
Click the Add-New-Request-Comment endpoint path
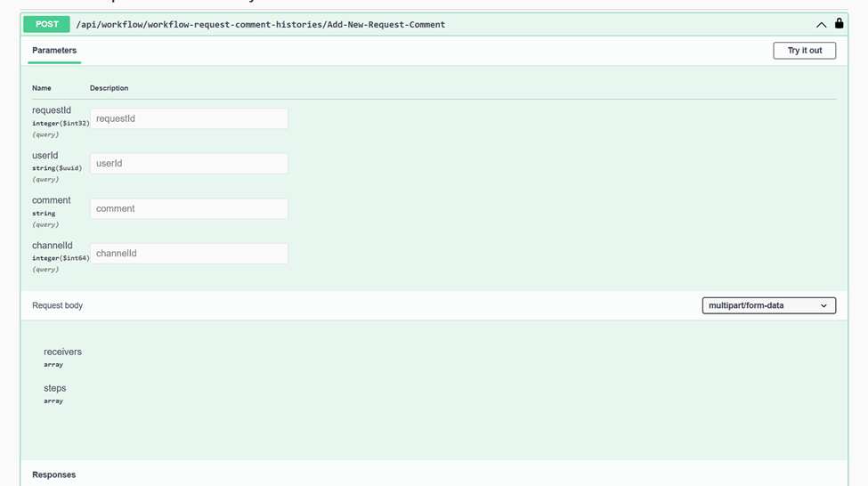tap(260, 25)
